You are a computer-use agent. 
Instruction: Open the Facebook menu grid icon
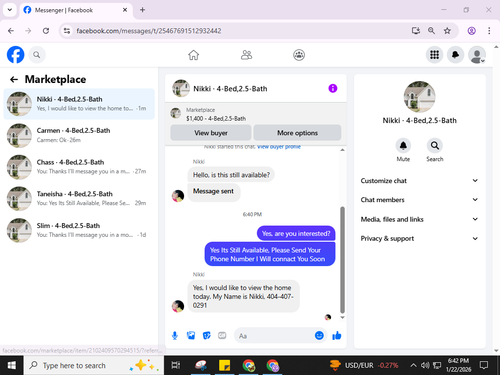(434, 55)
